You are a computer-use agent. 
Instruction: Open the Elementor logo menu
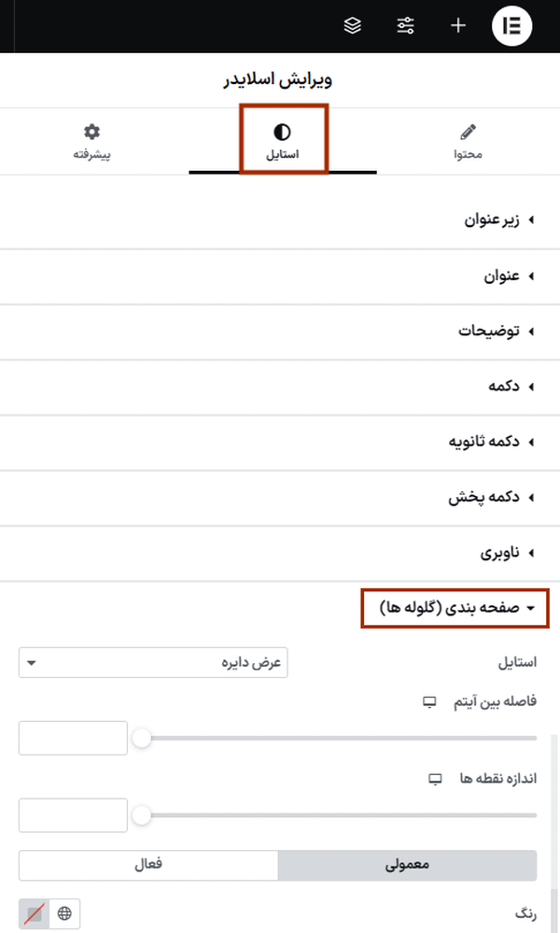pos(511,25)
